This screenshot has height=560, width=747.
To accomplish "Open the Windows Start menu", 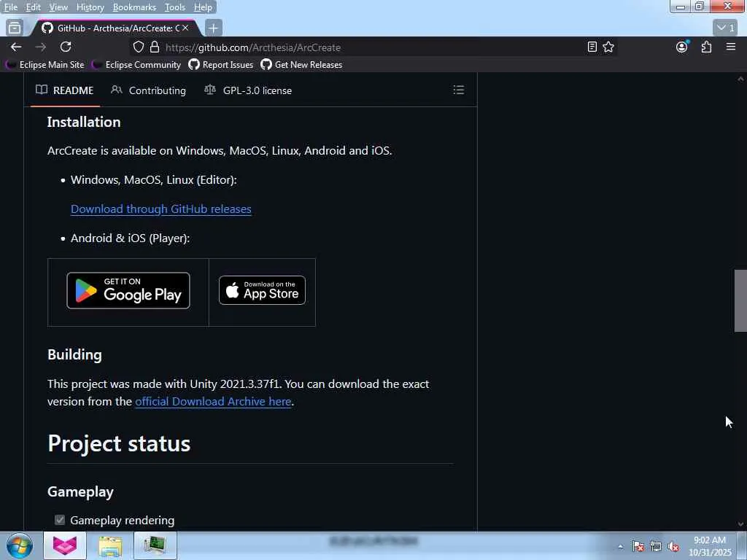I will 20,545.
